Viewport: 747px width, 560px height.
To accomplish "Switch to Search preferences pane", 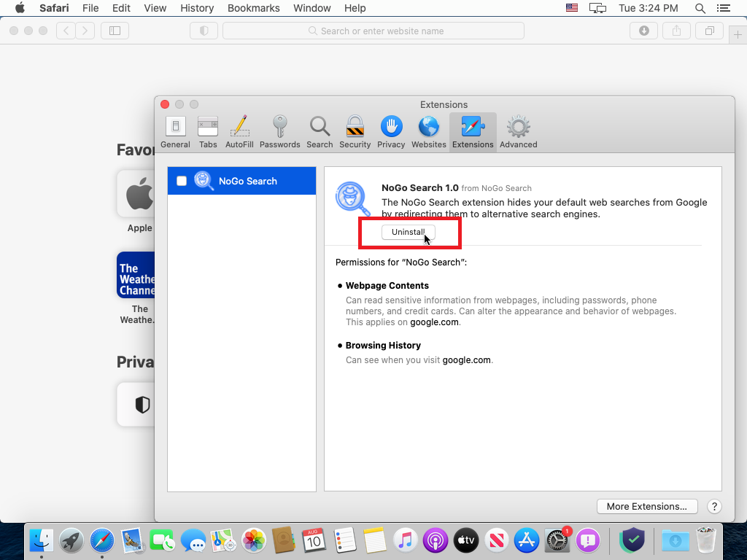I will coord(320,133).
